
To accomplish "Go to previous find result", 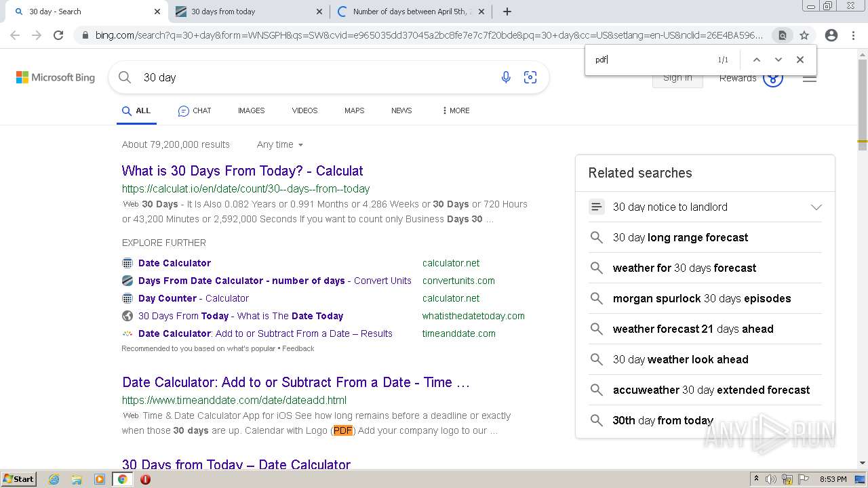I will [x=757, y=60].
